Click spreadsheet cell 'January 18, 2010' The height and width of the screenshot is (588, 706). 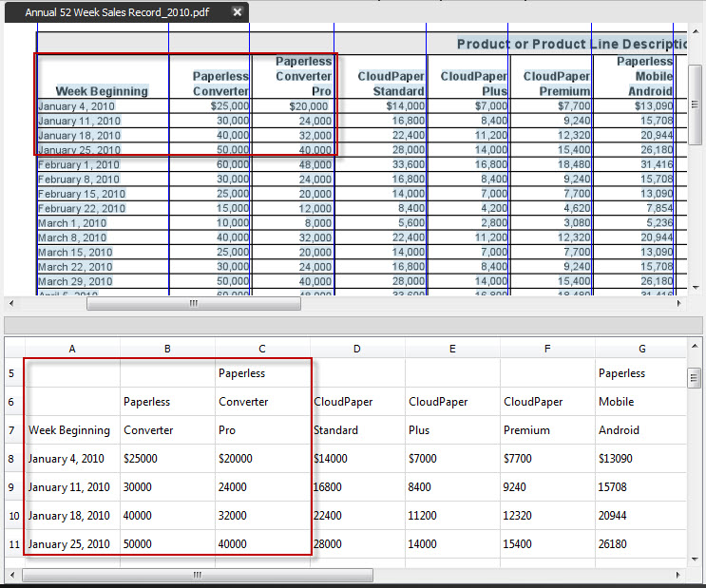[72, 516]
